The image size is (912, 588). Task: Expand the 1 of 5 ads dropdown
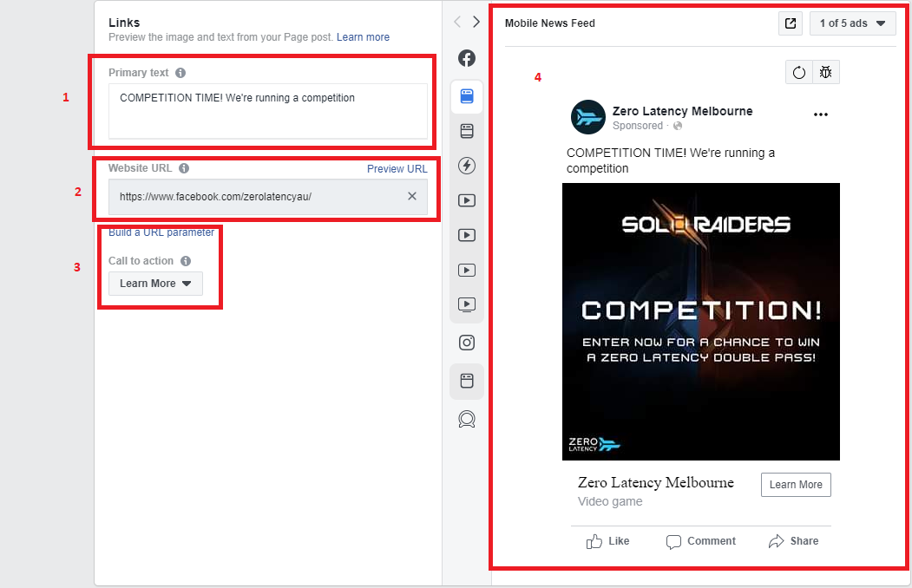[853, 23]
